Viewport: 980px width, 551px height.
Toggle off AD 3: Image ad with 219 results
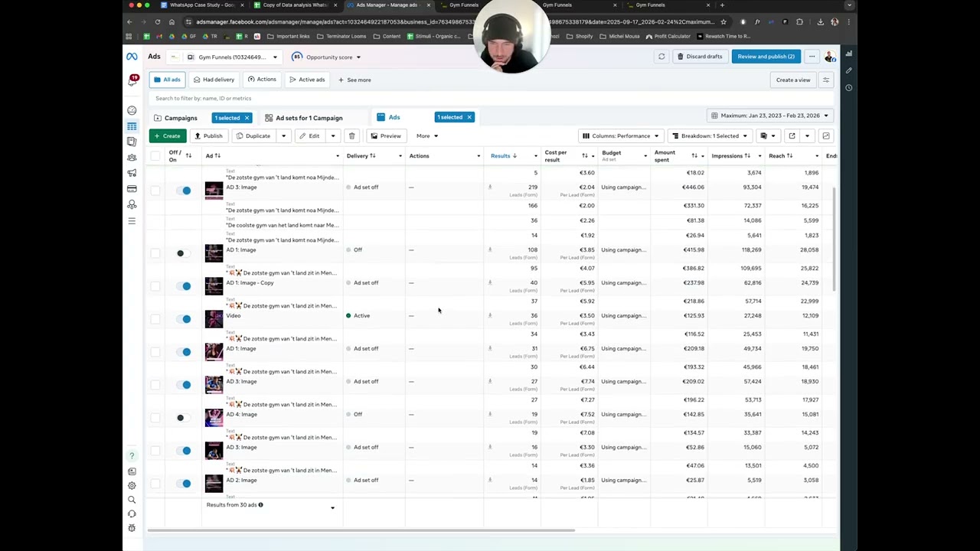tap(185, 191)
